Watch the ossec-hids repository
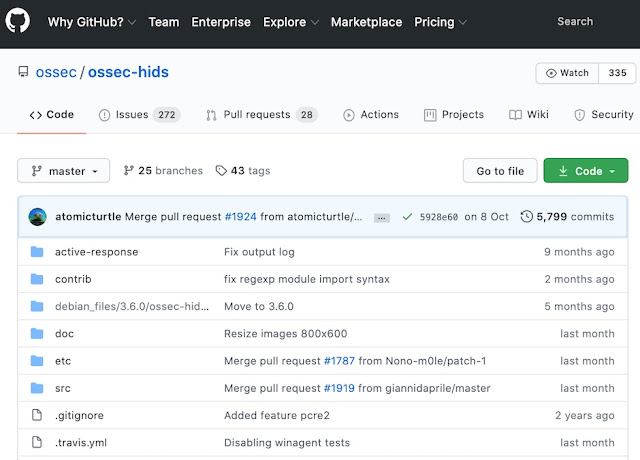The image size is (640, 460). click(x=567, y=73)
